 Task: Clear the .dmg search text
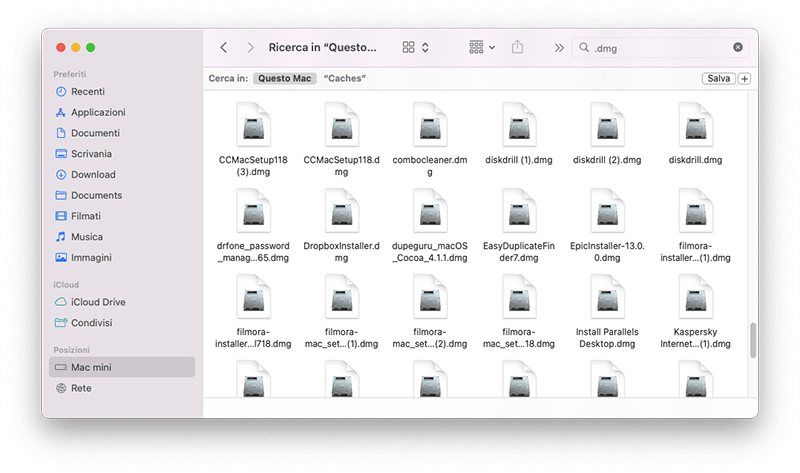pos(738,47)
